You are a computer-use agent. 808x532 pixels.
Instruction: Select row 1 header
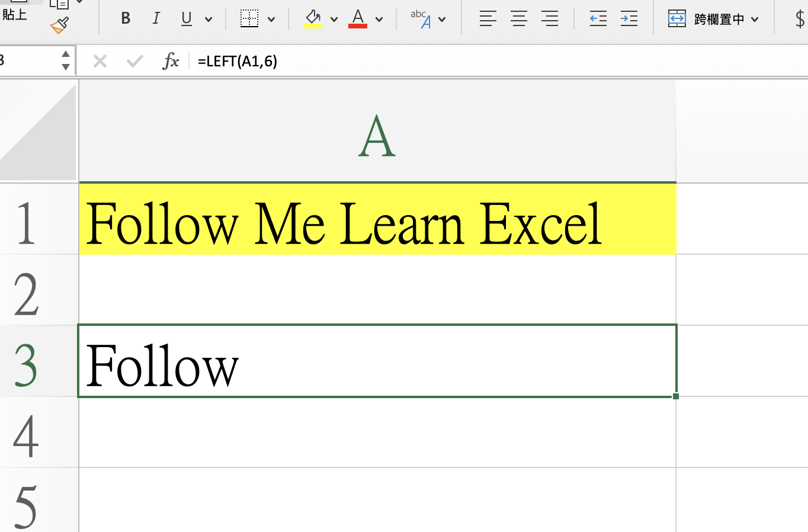[39, 219]
